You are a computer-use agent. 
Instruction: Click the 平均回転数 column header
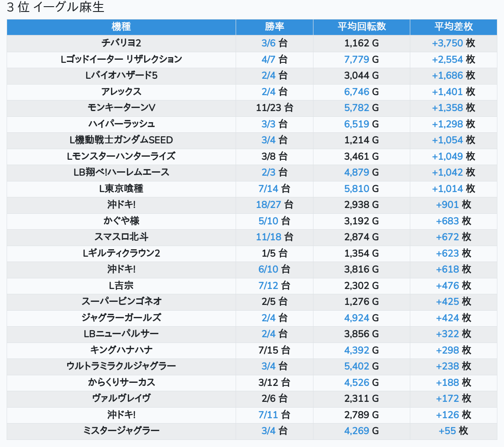[362, 27]
